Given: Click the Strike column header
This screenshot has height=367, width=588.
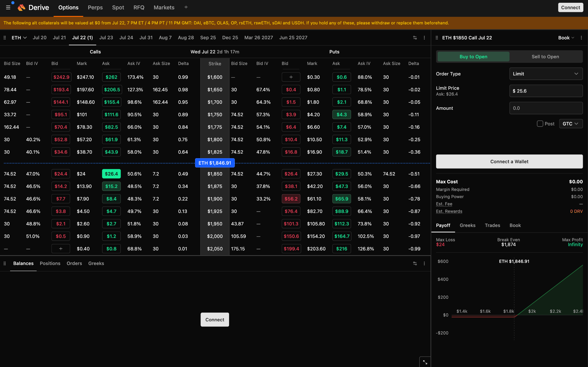Looking at the screenshot, I should (215, 64).
